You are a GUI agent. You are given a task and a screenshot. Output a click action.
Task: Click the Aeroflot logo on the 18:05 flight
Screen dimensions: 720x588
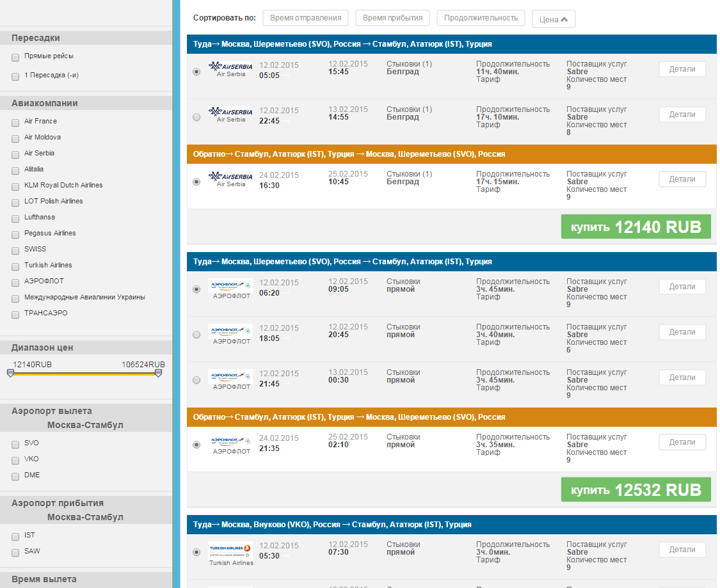tap(230, 331)
